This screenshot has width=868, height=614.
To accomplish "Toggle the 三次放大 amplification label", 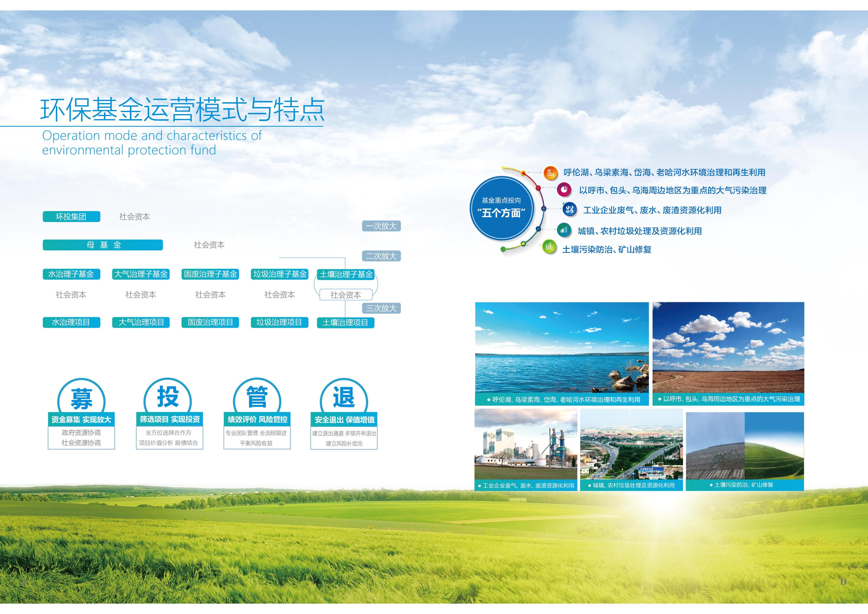I will [382, 309].
